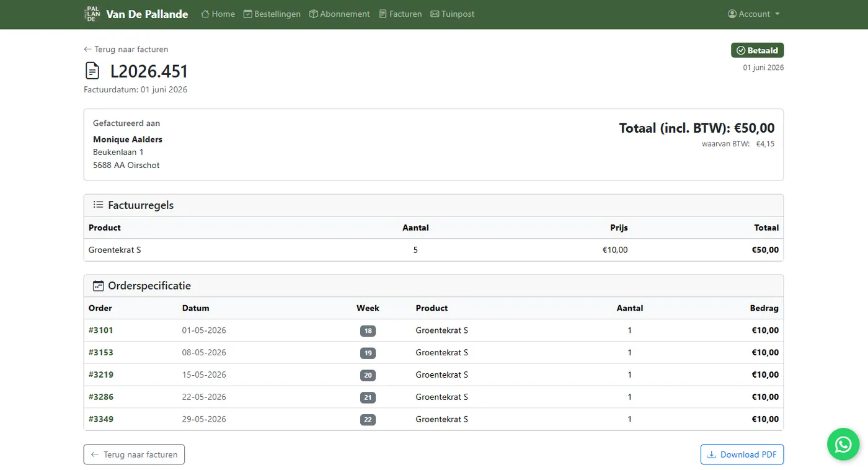
Task: Click the Van De Pallande logo icon
Action: (92, 14)
